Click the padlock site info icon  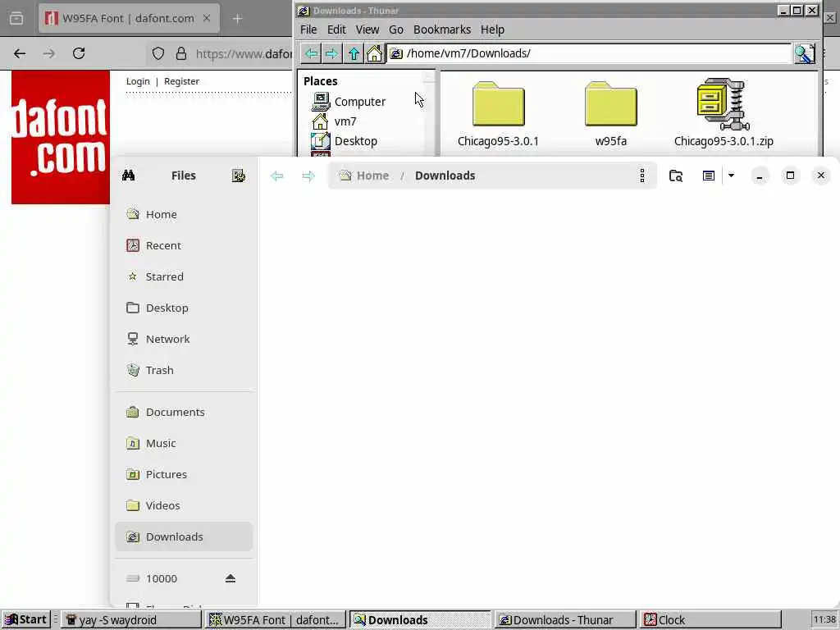[x=181, y=53]
